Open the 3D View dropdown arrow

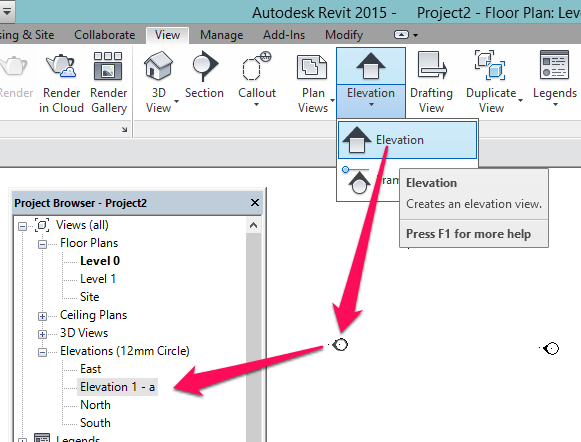point(176,101)
